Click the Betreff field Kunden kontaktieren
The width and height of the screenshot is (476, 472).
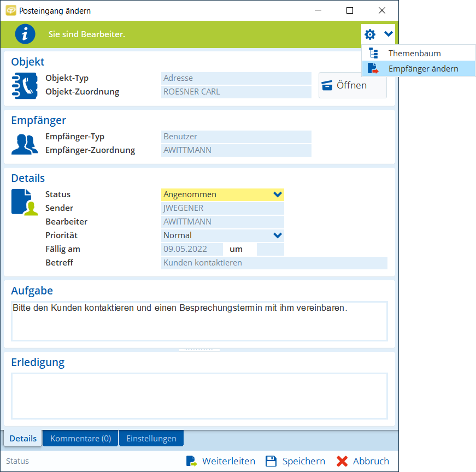pos(274,263)
